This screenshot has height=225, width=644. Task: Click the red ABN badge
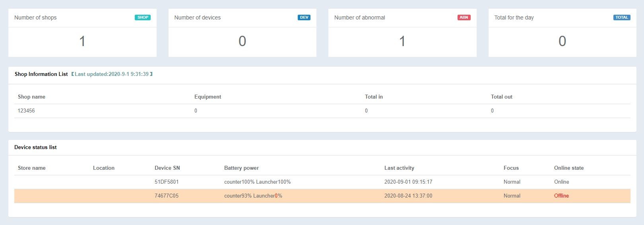click(x=464, y=17)
